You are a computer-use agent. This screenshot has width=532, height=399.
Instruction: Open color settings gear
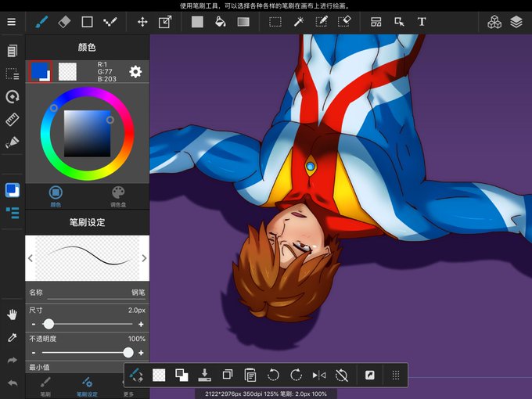coord(135,72)
